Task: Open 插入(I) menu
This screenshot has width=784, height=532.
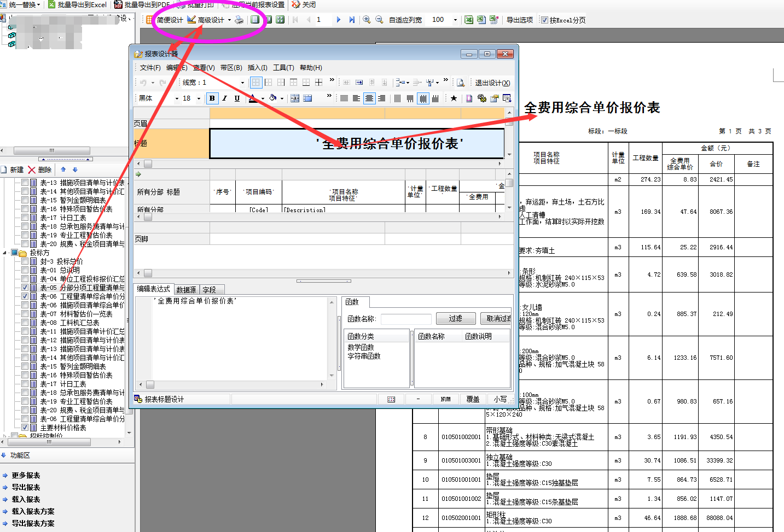Action: coord(257,68)
